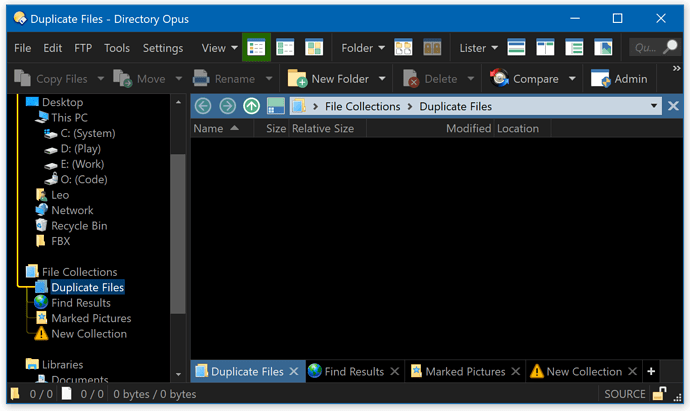Open New Folder dropdown arrow
The image size is (690, 411).
(382, 79)
